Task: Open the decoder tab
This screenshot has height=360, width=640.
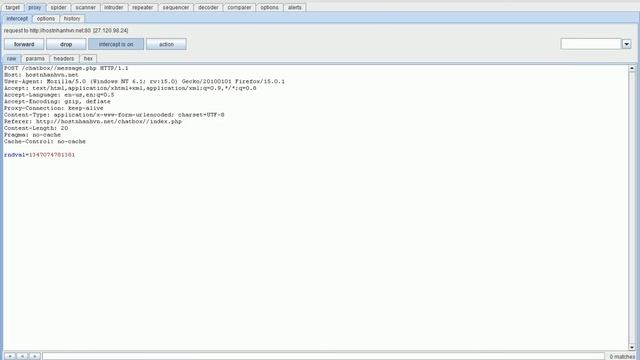Action: pos(208,7)
